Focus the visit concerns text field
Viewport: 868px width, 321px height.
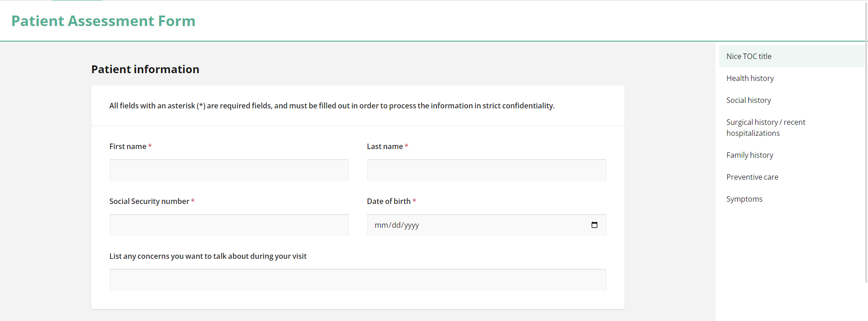pos(358,279)
